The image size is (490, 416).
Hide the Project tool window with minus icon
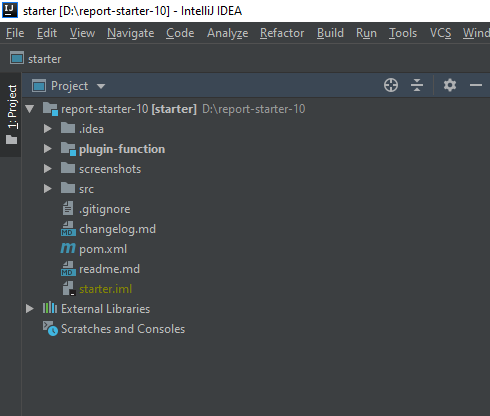[x=476, y=85]
